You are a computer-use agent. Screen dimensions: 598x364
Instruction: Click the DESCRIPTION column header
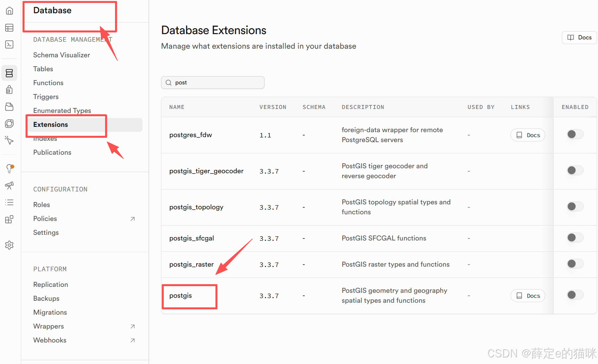pos(363,107)
